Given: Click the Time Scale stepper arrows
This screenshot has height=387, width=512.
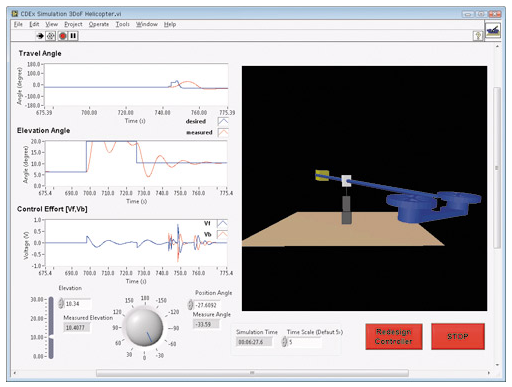Looking at the screenshot, I should [284, 342].
